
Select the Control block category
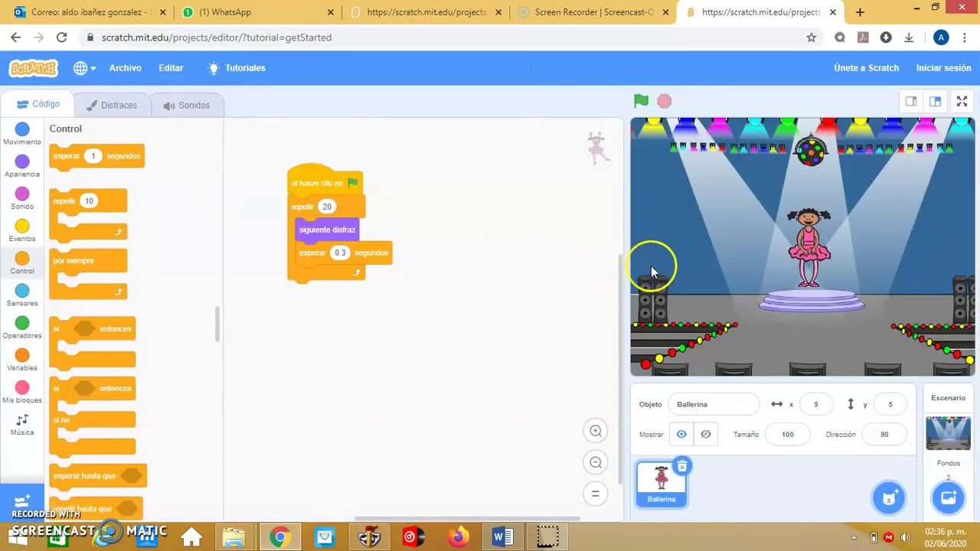(22, 263)
